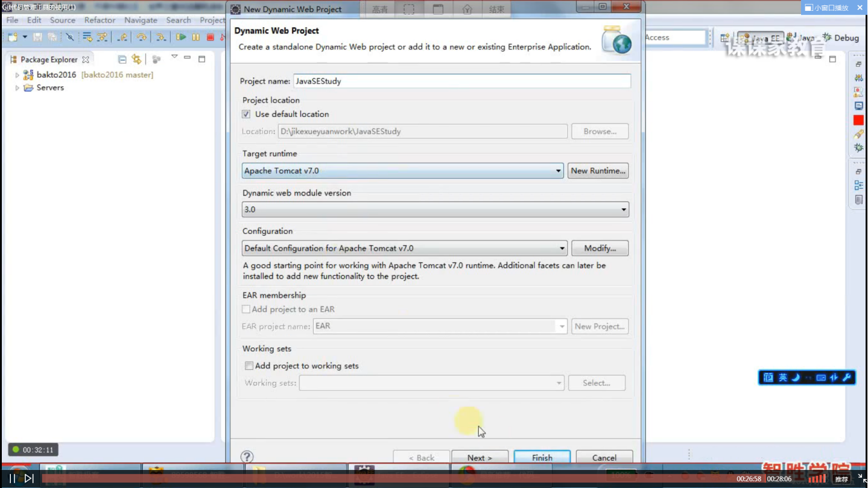
Task: Click the keyboard icon in input method bar
Action: (821, 378)
